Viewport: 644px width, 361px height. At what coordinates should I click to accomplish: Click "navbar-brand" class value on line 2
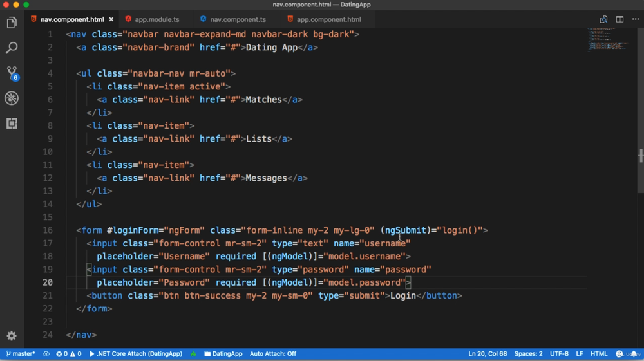(158, 47)
